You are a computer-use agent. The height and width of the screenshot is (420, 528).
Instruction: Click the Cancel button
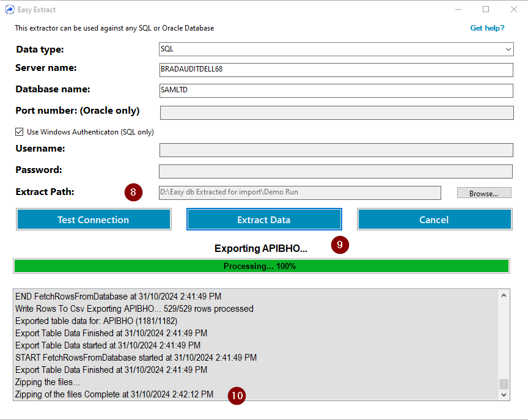tap(434, 219)
